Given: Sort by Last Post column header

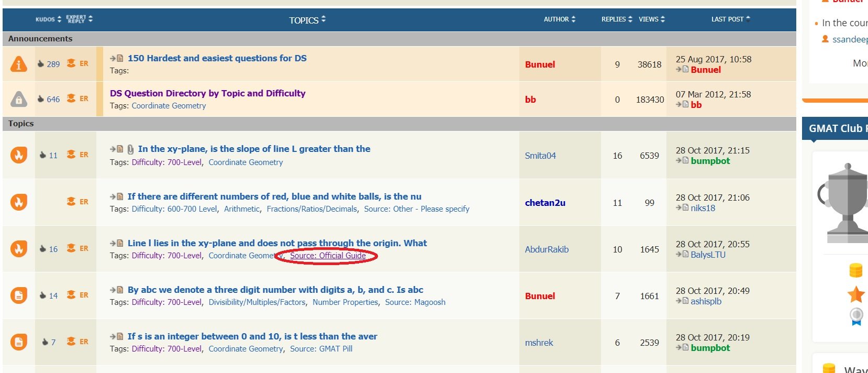Looking at the screenshot, I should point(730,19).
